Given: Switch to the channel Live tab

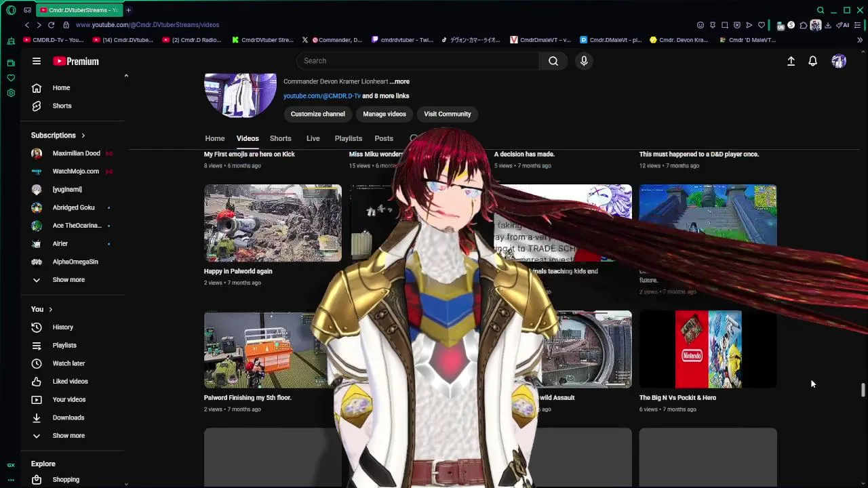Looking at the screenshot, I should pos(313,138).
